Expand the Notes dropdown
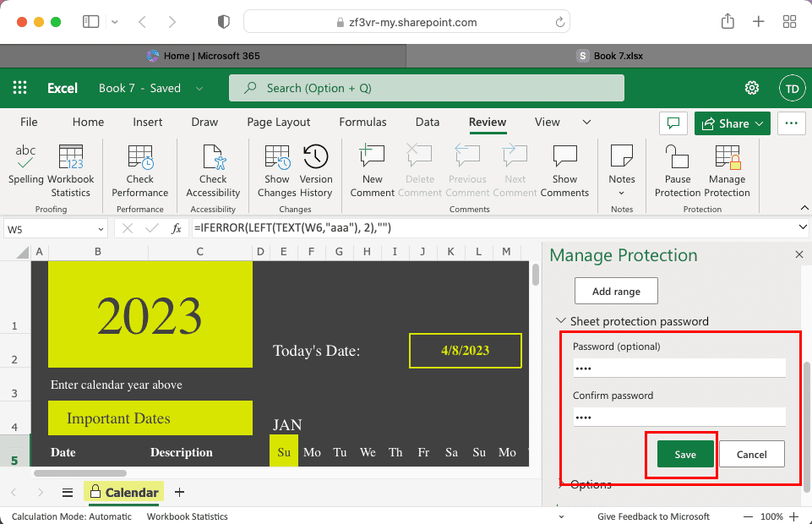The width and height of the screenshot is (812, 524). (x=622, y=193)
